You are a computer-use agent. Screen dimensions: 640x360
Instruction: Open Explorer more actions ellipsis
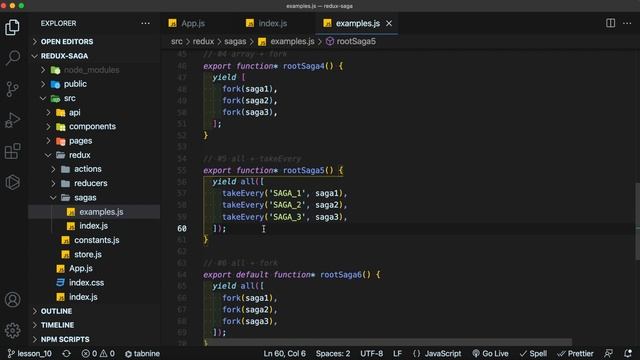(145, 23)
